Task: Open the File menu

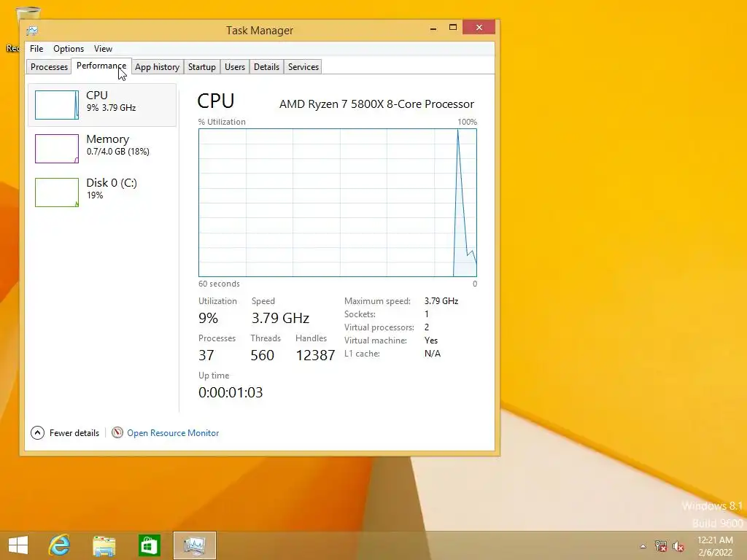Action: click(36, 49)
